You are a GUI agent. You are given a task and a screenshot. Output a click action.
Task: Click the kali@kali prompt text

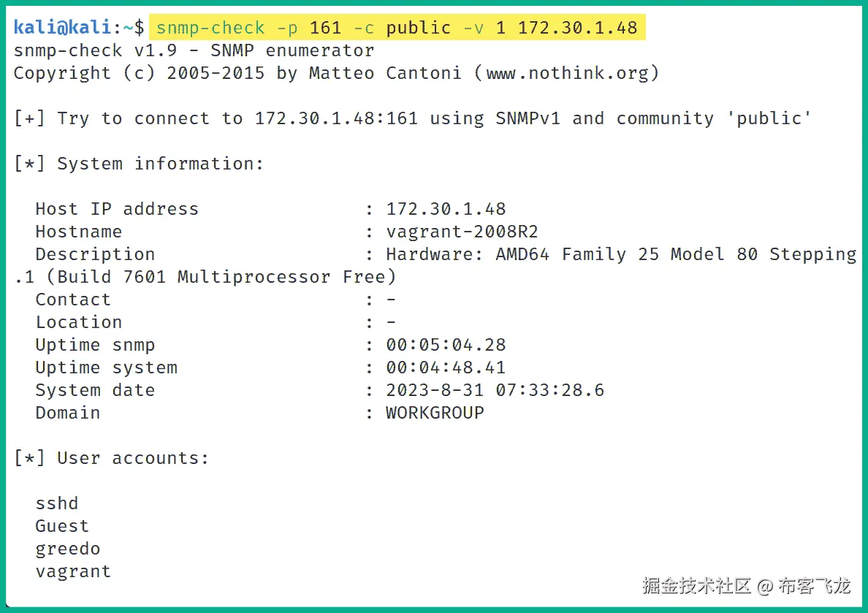coord(63,28)
